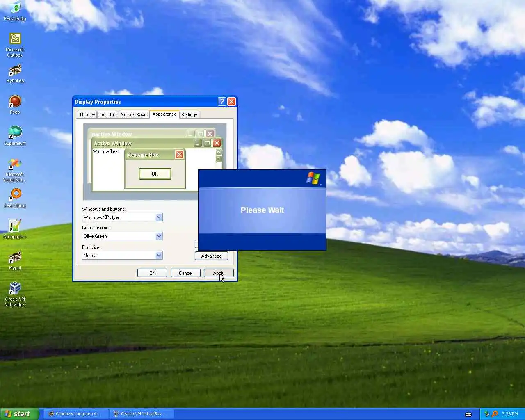
Task: Open the Advanced appearance settings
Action: (x=211, y=256)
